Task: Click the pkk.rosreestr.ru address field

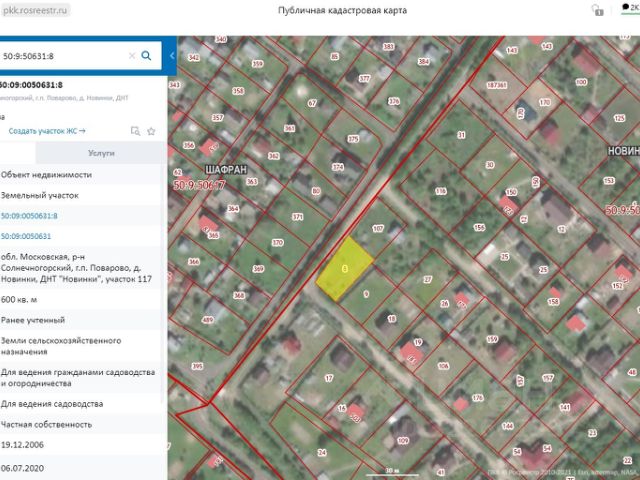Action: click(x=35, y=10)
